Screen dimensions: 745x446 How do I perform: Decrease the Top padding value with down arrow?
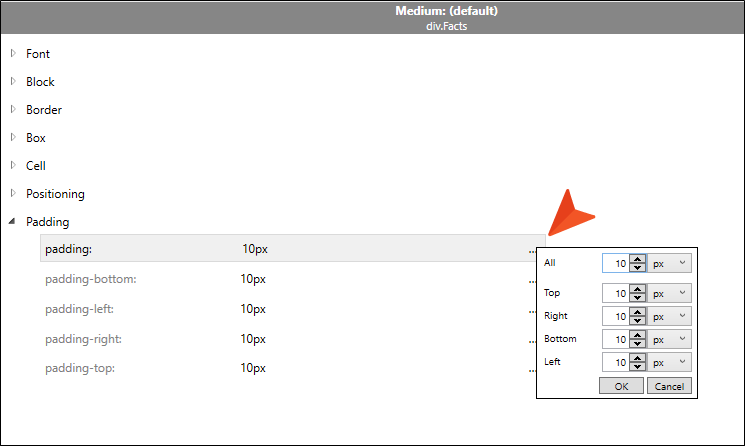pos(638,298)
